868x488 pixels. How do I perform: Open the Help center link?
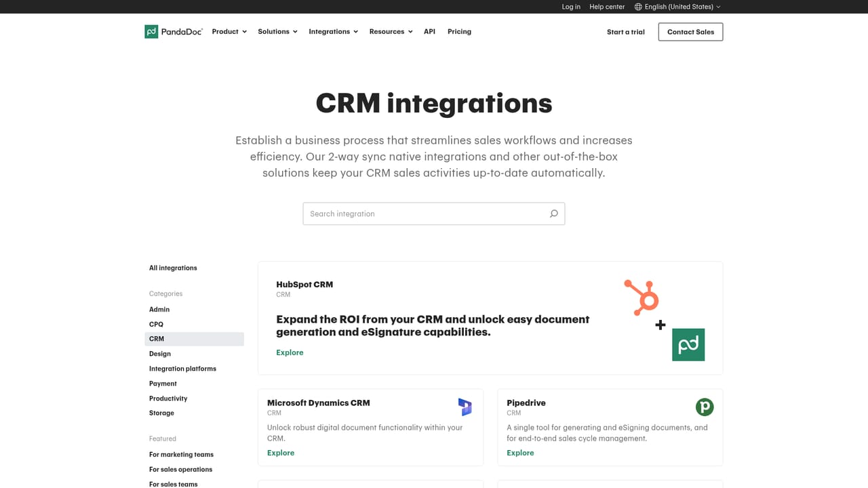607,7
